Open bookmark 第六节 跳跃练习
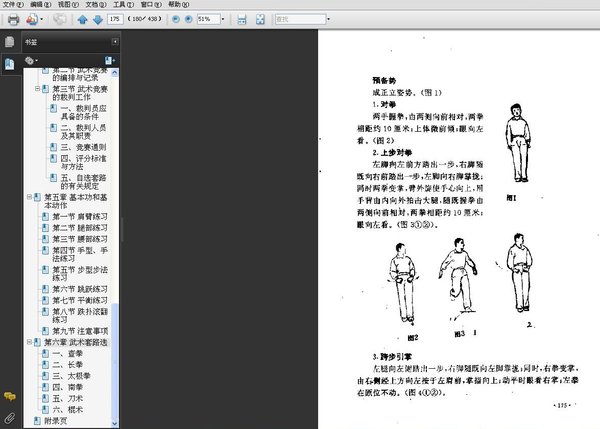 pos(80,289)
